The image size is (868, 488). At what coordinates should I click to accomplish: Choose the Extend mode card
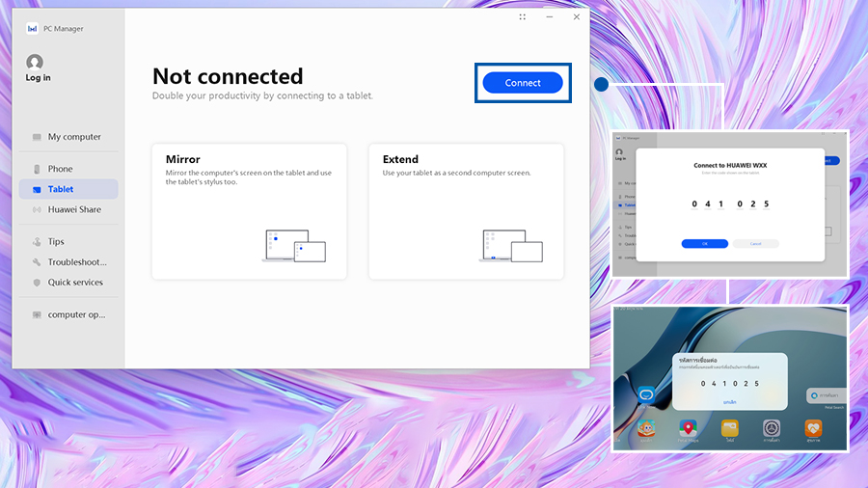click(x=466, y=212)
